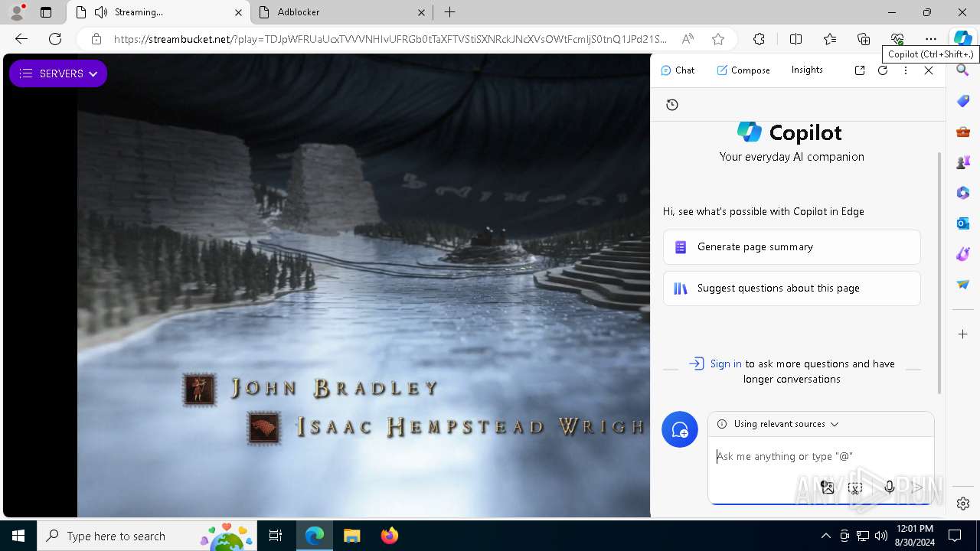
Task: Open Browser essentials heart icon
Action: click(x=897, y=39)
